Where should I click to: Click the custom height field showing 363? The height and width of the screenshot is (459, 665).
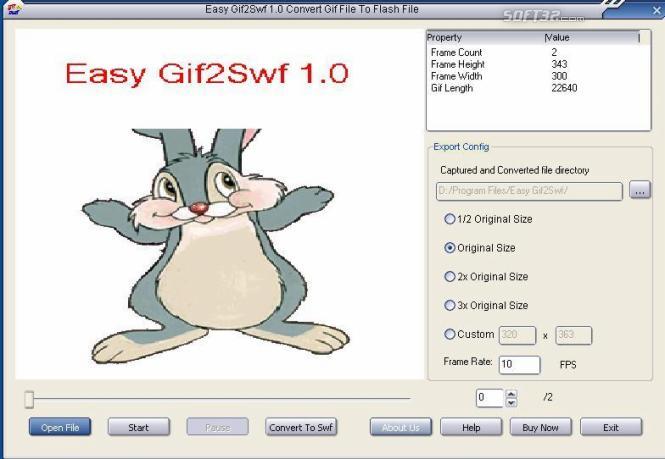tap(573, 335)
